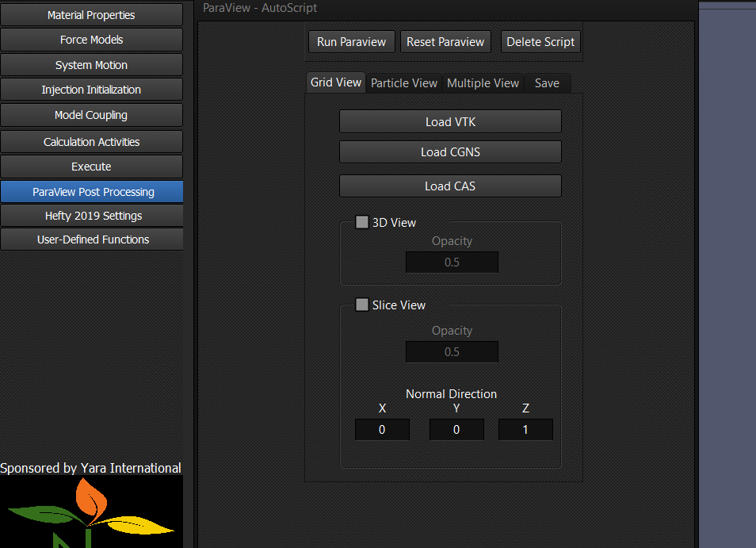Click 3D View opacity field
The image size is (756, 548).
point(452,262)
